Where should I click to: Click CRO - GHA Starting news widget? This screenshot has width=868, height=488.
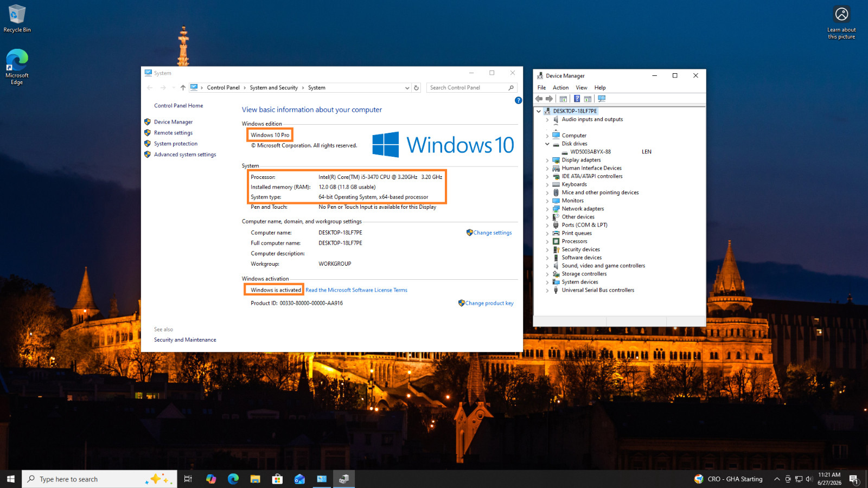point(729,479)
